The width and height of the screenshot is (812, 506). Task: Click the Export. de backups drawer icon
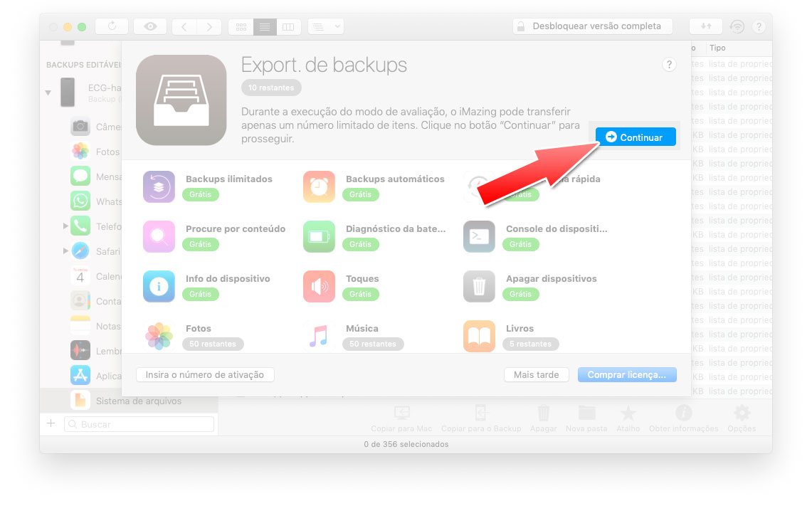181,100
